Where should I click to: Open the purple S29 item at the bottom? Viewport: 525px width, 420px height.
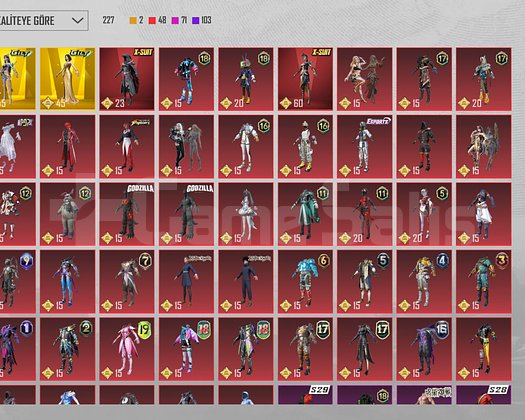point(305,395)
